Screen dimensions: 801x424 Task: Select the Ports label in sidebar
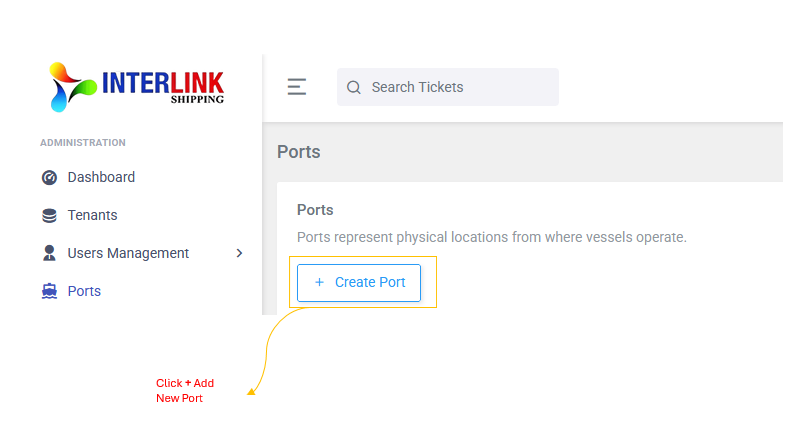point(84,291)
